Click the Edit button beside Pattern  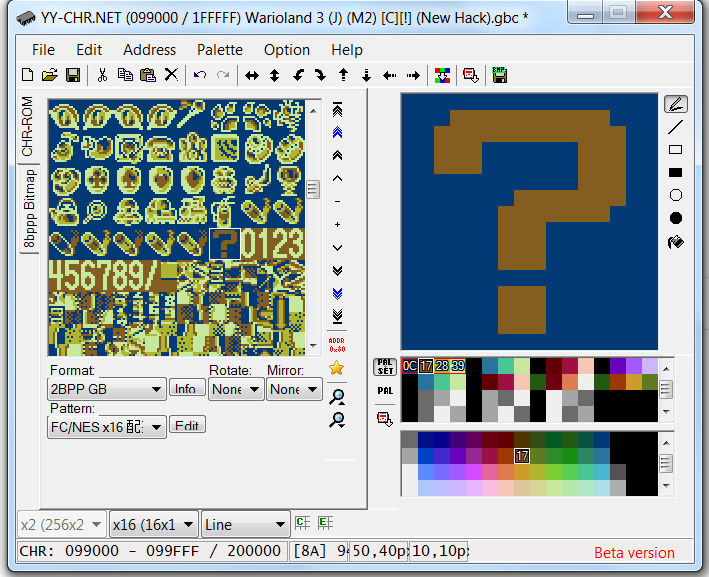187,425
